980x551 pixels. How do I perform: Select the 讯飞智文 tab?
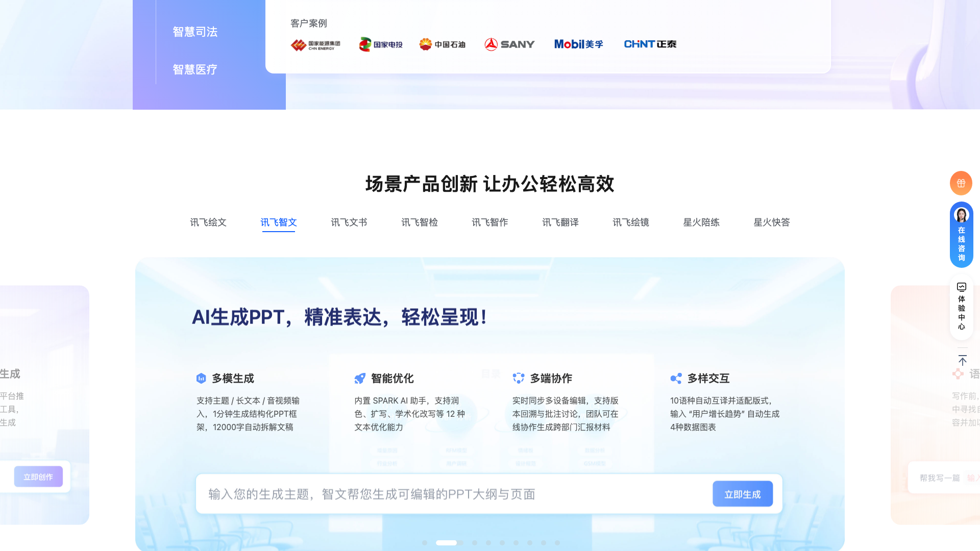click(x=279, y=222)
